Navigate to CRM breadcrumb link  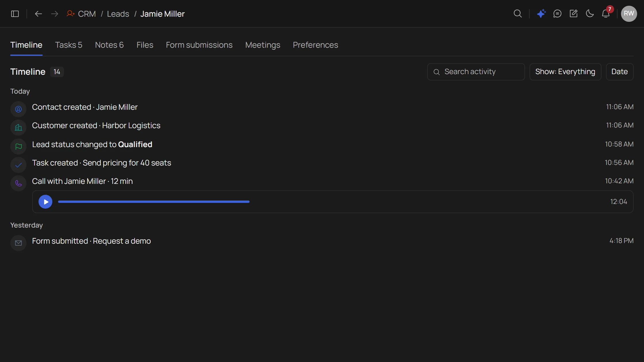[87, 14]
